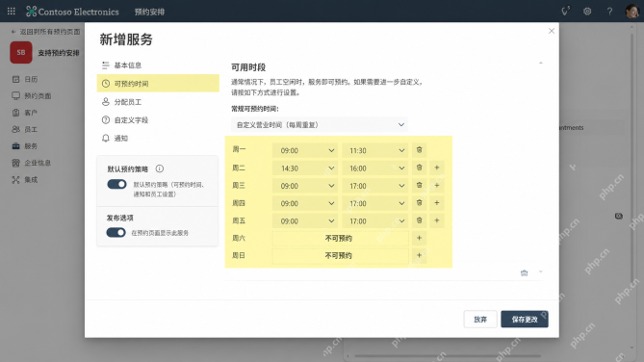
Task: Delete the 周二 time slot
Action: 420,168
